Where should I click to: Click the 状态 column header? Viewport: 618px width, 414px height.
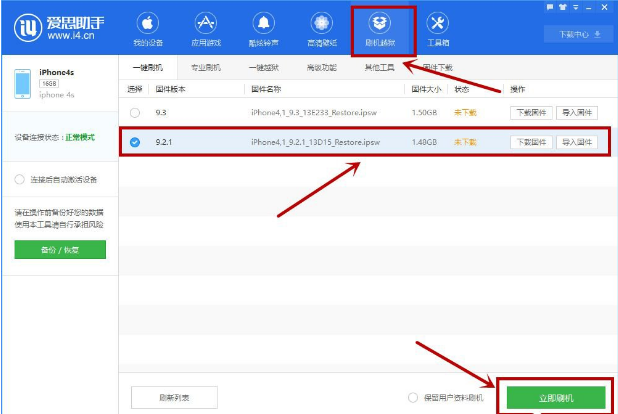click(x=462, y=90)
